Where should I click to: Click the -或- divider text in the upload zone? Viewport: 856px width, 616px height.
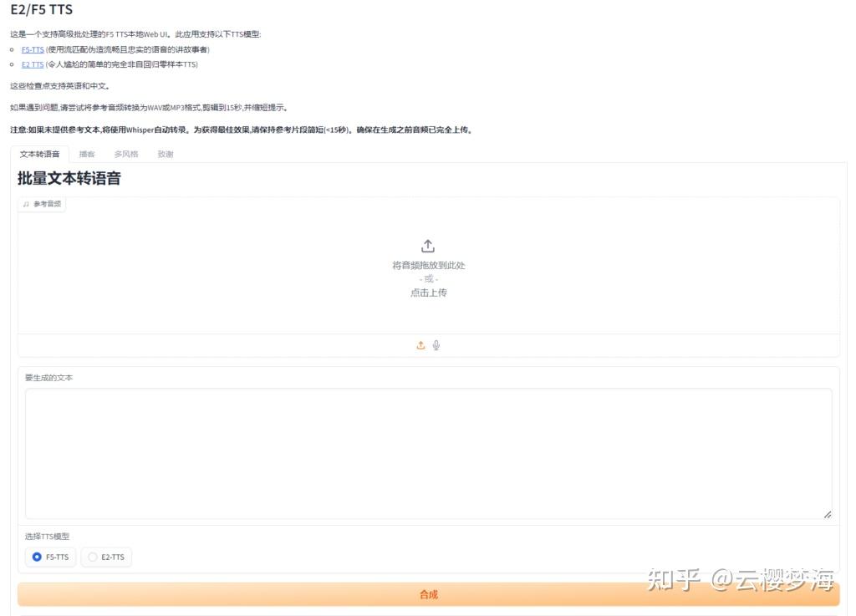[x=427, y=278]
